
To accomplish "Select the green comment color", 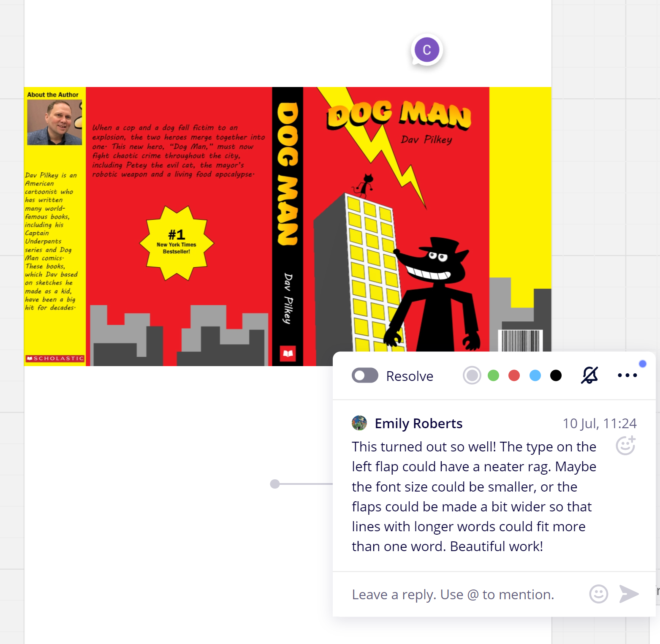I will point(493,375).
